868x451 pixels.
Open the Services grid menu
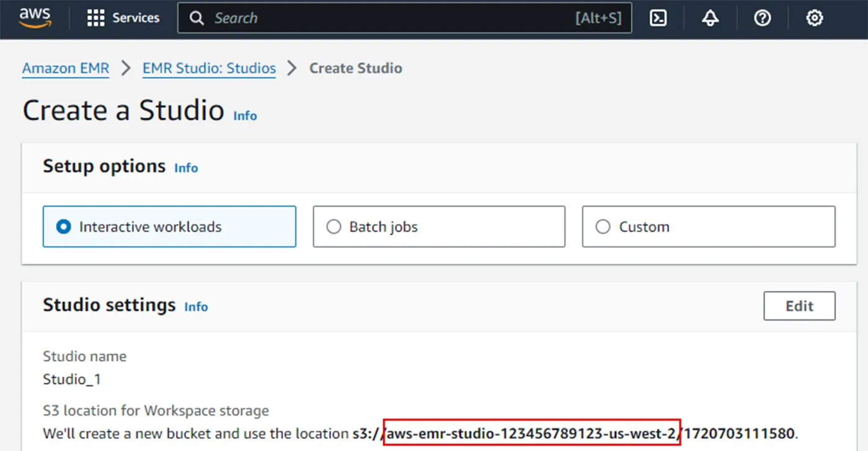point(95,18)
